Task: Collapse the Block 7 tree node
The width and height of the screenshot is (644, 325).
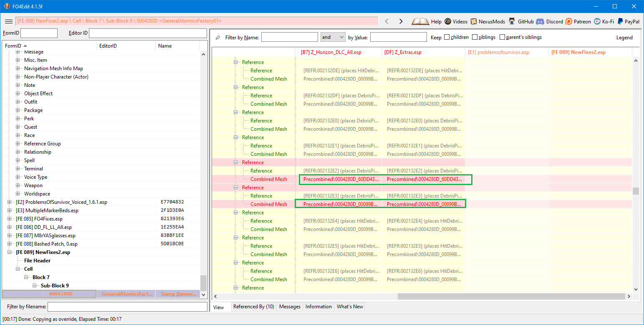Action: [26, 277]
